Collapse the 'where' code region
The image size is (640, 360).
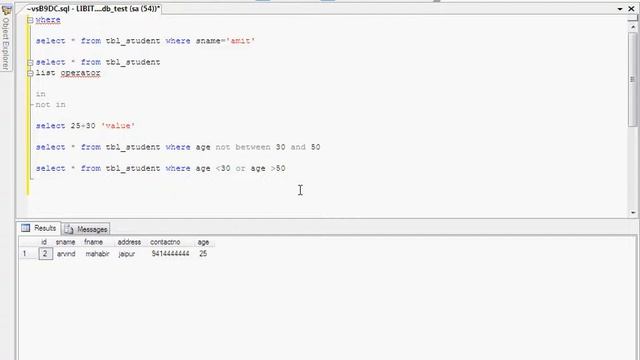30,20
